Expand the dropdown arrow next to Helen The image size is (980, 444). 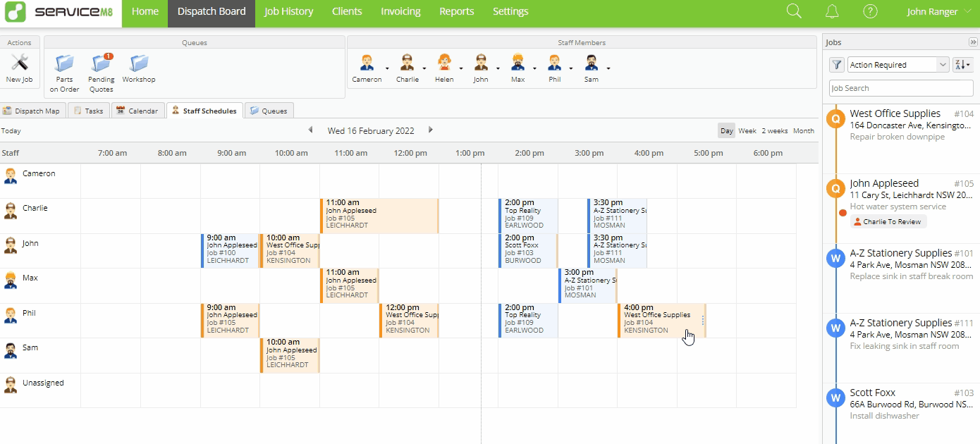[x=461, y=68]
